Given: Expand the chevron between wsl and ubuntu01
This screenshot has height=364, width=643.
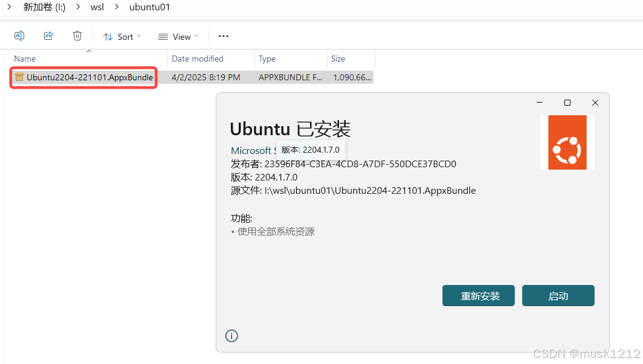Looking at the screenshot, I should (x=117, y=7).
